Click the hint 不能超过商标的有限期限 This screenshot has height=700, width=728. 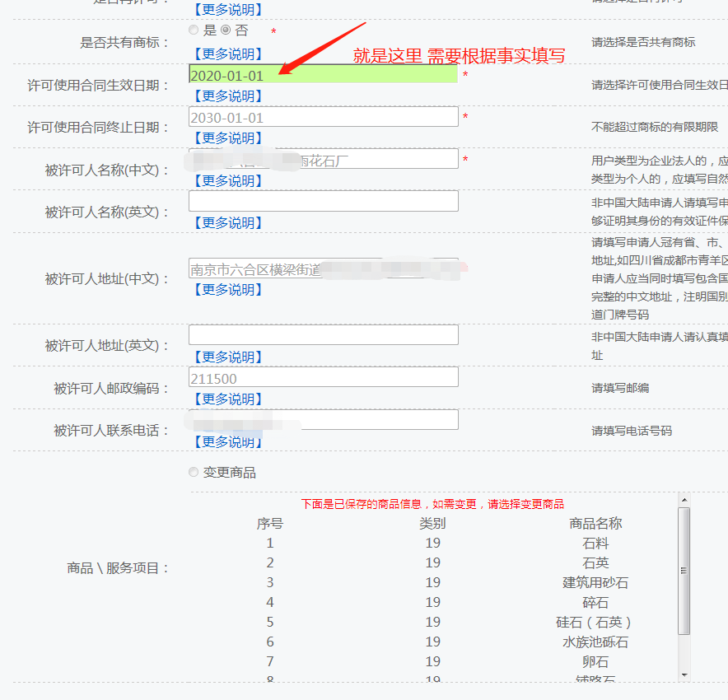coord(655,127)
